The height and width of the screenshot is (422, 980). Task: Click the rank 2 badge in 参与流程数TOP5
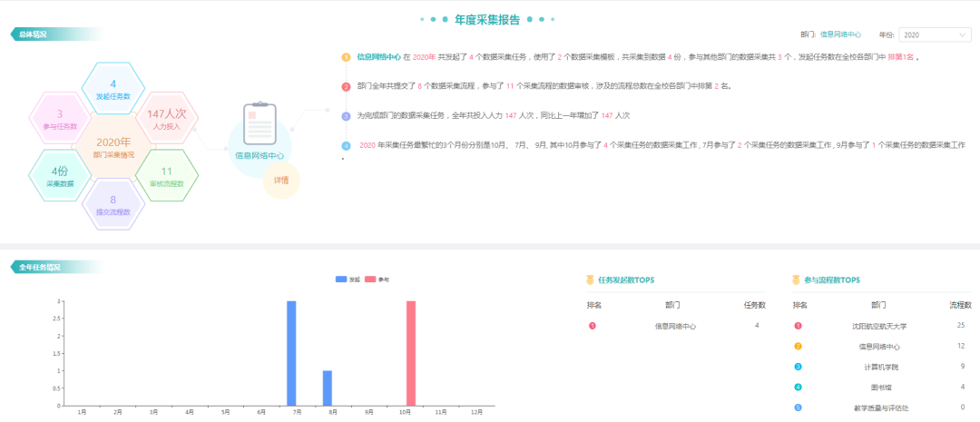(799, 346)
